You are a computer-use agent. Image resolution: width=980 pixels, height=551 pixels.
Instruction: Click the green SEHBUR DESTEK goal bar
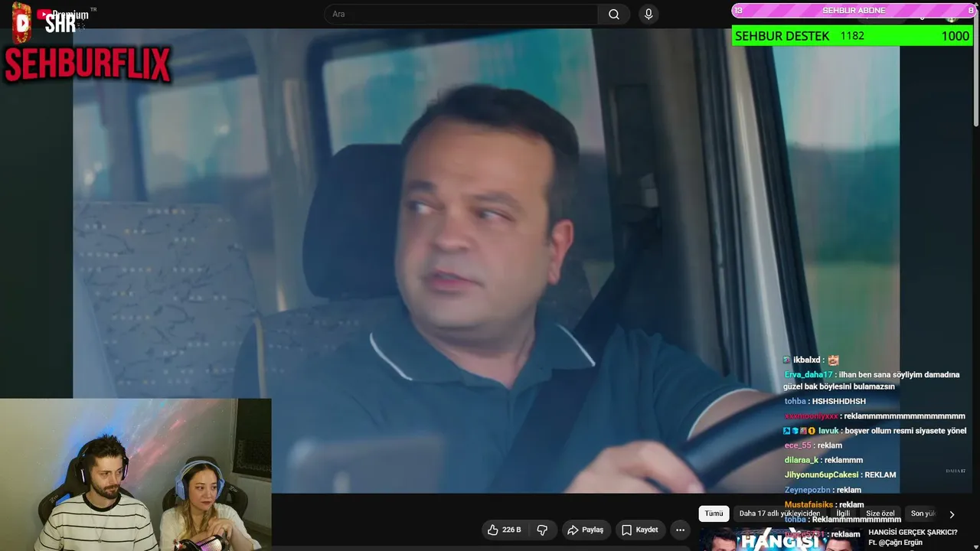point(852,36)
